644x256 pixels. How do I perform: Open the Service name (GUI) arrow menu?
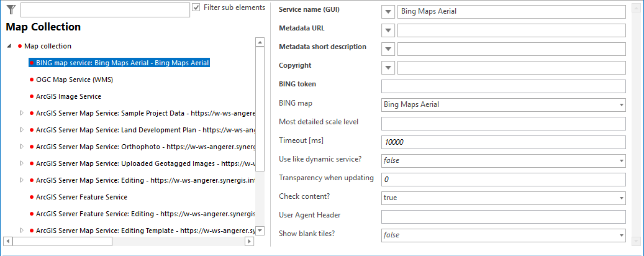(388, 12)
